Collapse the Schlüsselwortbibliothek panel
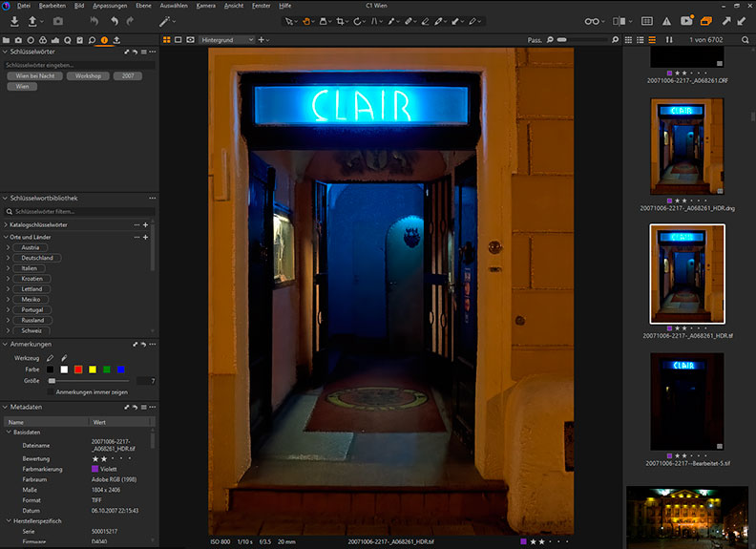Screen dimensions: 756x549 coord(6,199)
